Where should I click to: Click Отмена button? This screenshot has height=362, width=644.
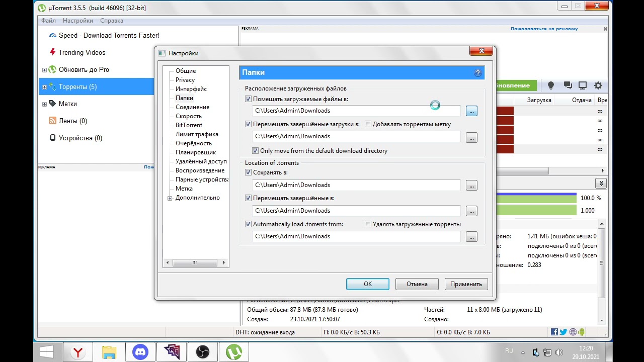pos(417,284)
